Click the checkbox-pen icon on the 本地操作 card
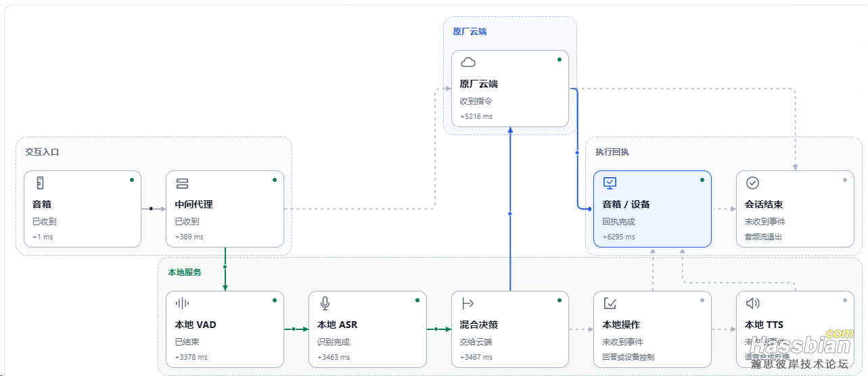Image resolution: width=868 pixels, height=376 pixels. point(610,304)
